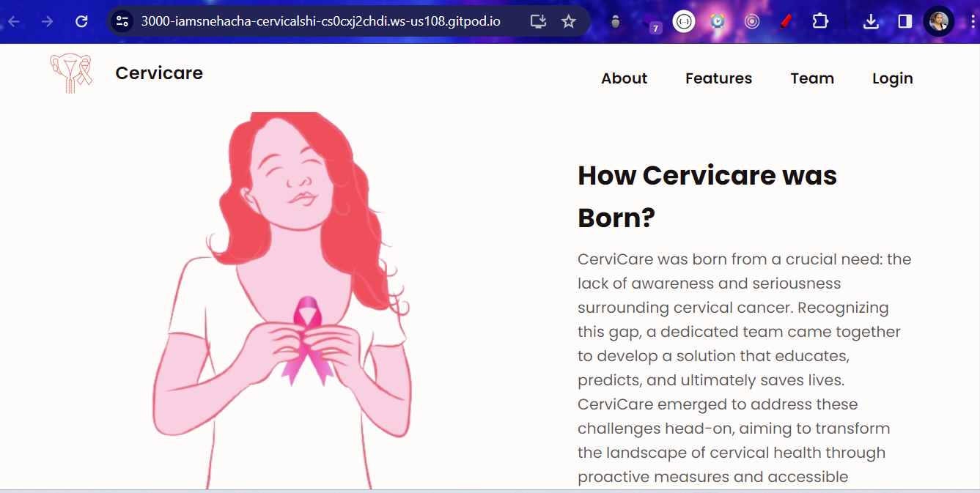The width and height of the screenshot is (980, 493).
Task: Open the Team page from the navbar
Action: [812, 78]
